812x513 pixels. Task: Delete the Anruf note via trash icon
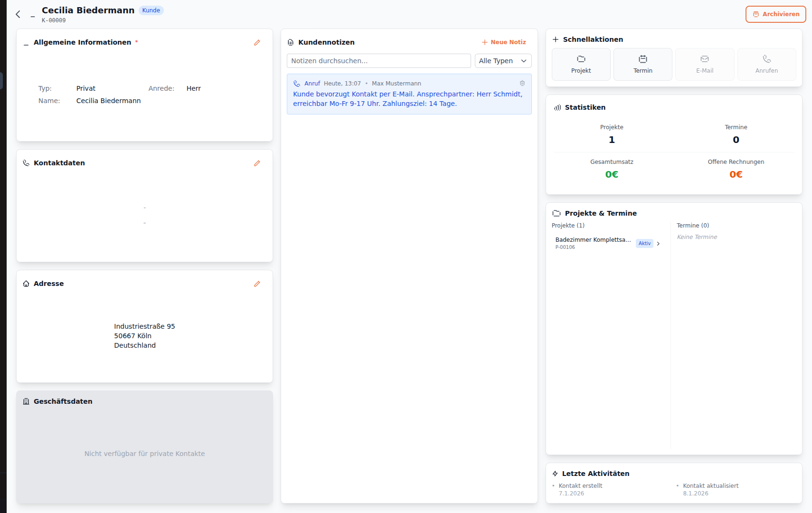click(x=522, y=84)
